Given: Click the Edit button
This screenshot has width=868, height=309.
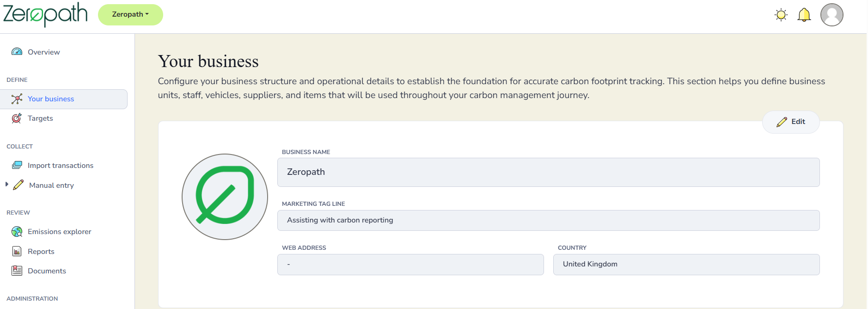Looking at the screenshot, I should [x=791, y=122].
